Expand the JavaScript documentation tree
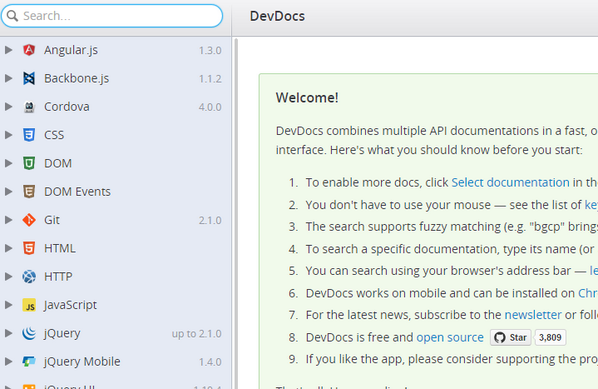 tap(8, 305)
